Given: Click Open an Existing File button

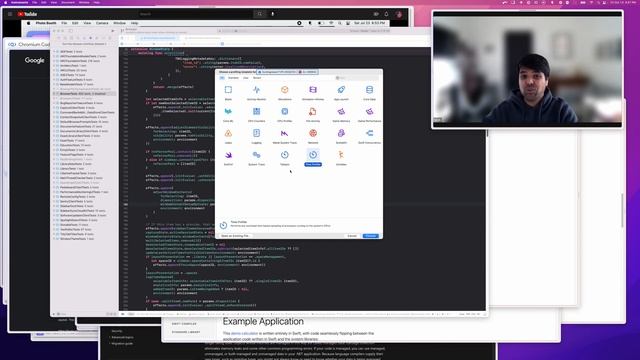Looking at the screenshot, I should 235,236.
